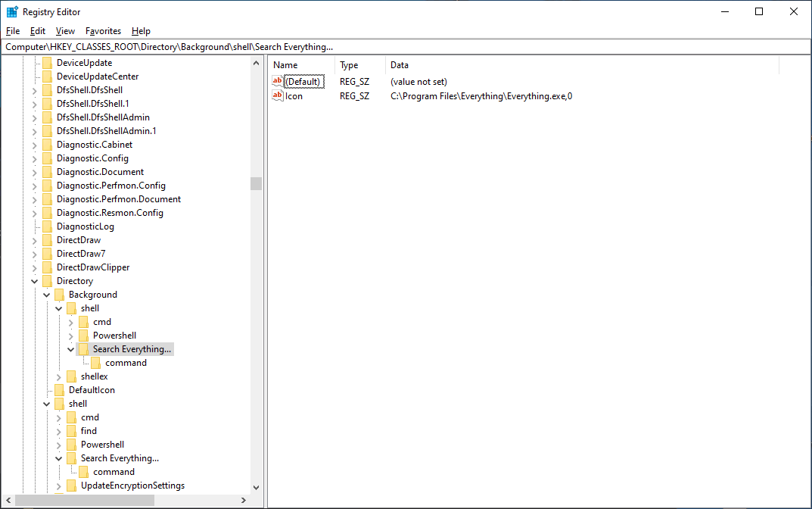
Task: Click the folder icon of the command subkey
Action: pyautogui.click(x=95, y=362)
